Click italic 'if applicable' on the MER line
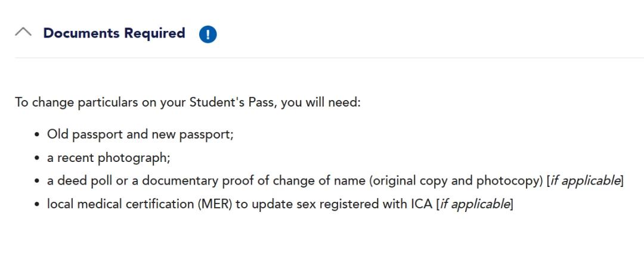This screenshot has height=253, width=644. [x=475, y=204]
